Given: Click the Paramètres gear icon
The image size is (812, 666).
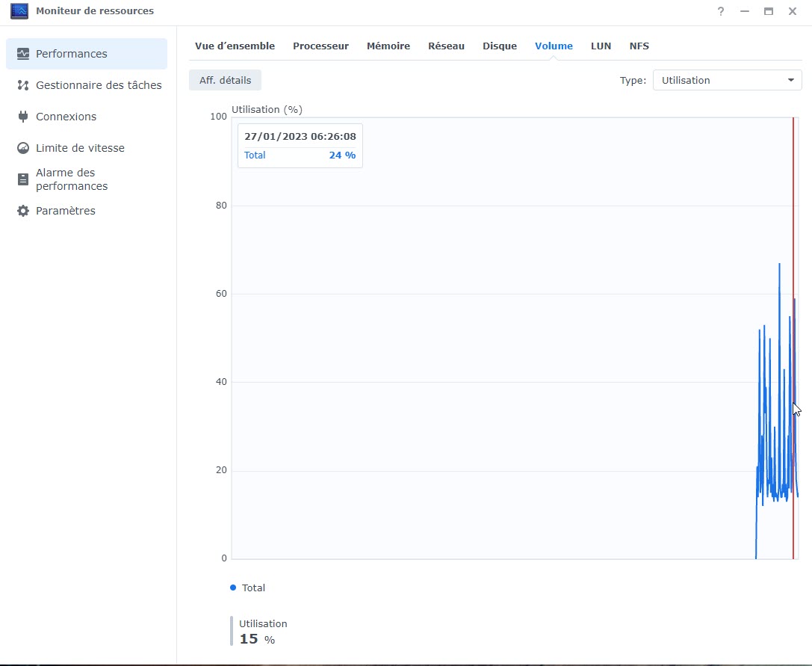Looking at the screenshot, I should coord(23,211).
